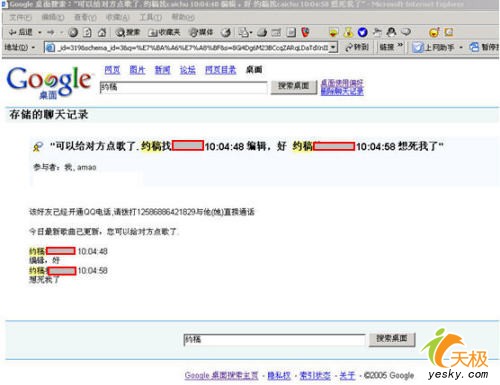This screenshot has height=385, width=500.
Task: Click the blue round icon in toolbar
Action: 362,32
